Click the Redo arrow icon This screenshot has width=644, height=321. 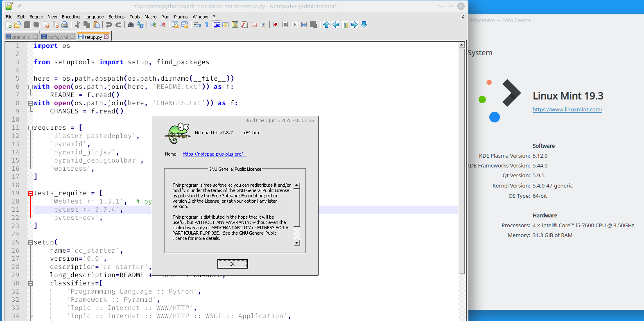point(118,25)
